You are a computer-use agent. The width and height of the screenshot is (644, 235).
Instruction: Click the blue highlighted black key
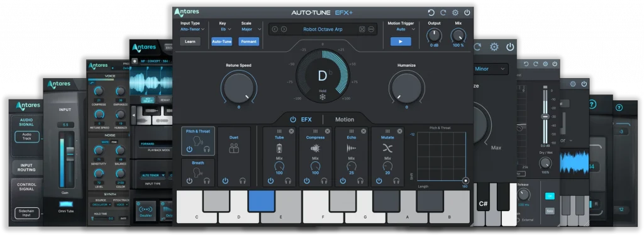tap(261, 201)
